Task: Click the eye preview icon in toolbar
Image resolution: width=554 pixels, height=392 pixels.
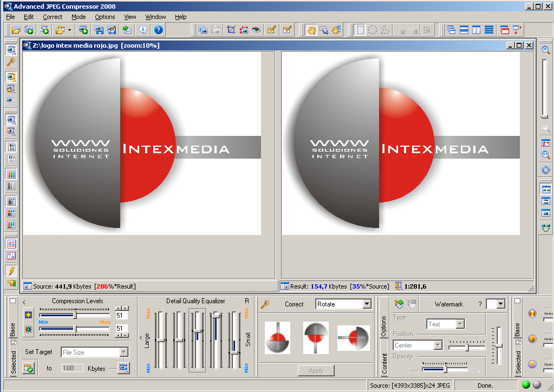Action: click(256, 30)
